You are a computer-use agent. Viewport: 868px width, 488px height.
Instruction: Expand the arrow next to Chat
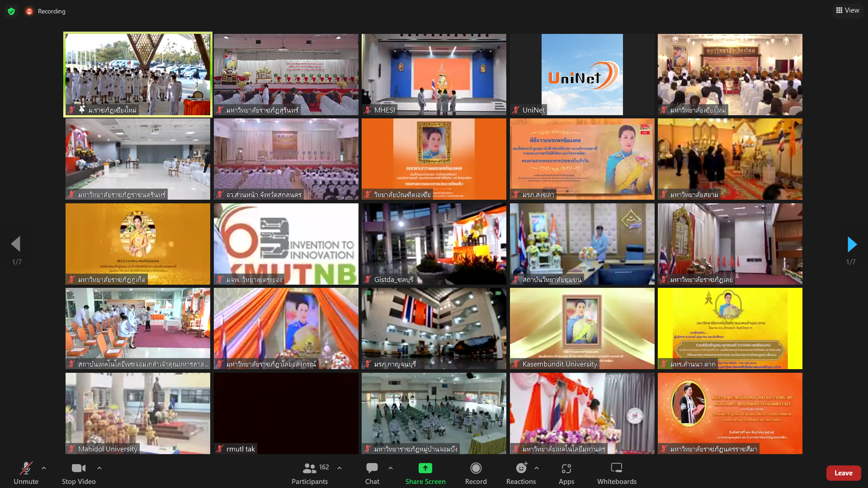[x=391, y=468]
